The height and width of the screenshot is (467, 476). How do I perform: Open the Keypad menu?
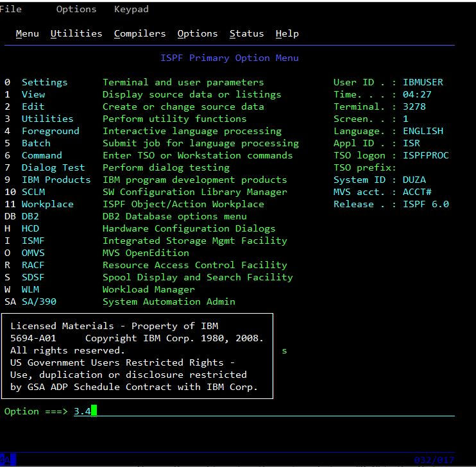pos(132,10)
